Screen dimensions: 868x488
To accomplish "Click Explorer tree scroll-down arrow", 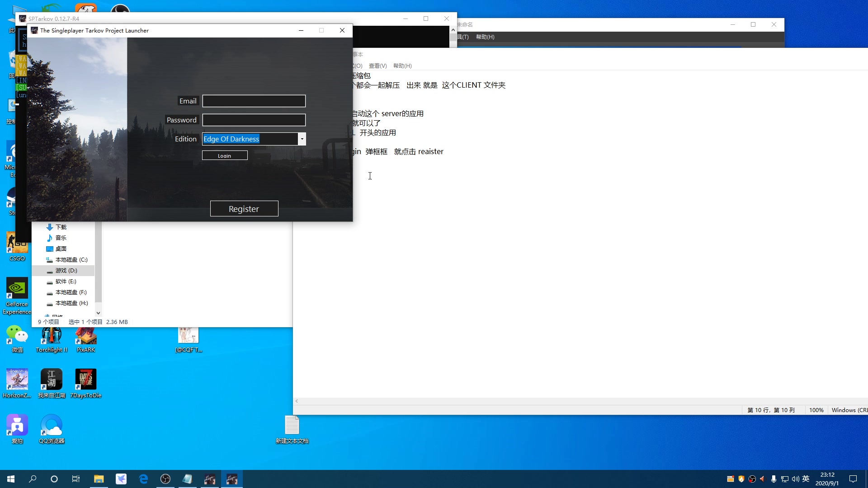I will (98, 313).
